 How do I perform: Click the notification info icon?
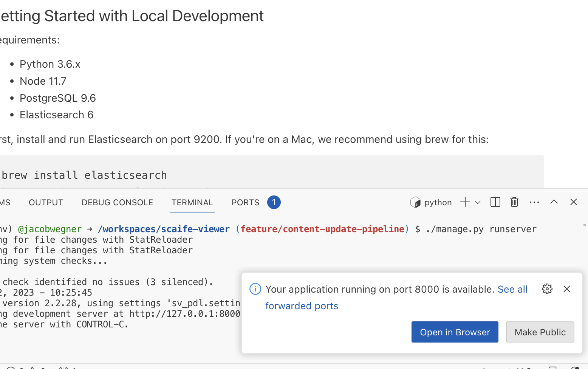point(255,289)
